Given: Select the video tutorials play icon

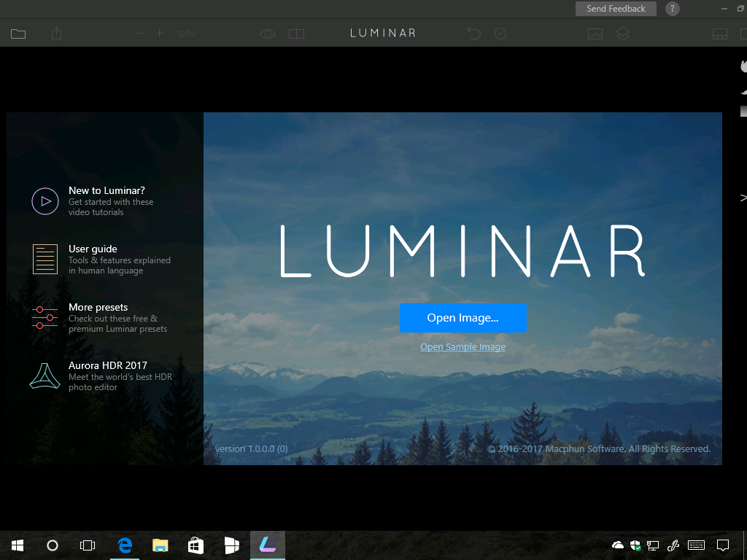Looking at the screenshot, I should tap(44, 201).
